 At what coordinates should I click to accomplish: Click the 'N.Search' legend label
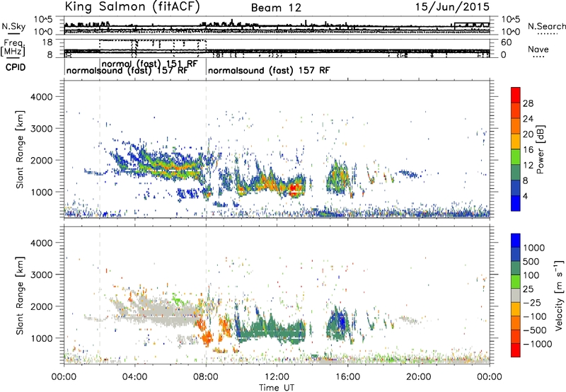547,26
